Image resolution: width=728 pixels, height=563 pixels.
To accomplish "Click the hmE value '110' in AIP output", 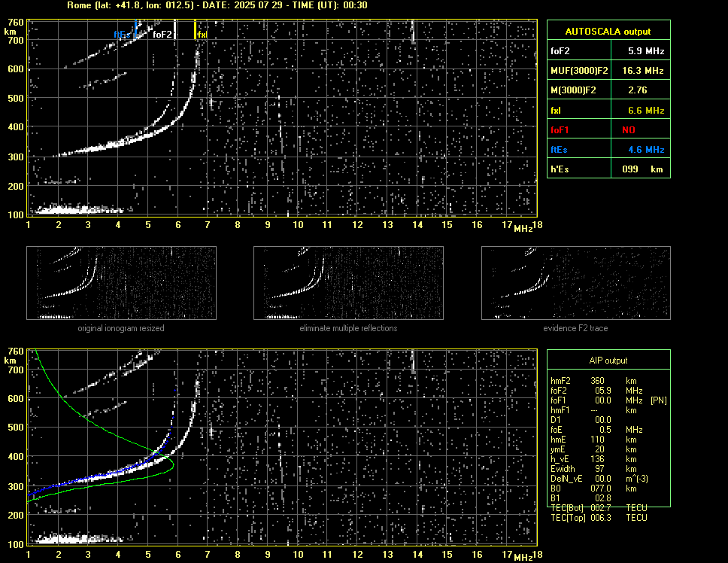I will tap(598, 440).
